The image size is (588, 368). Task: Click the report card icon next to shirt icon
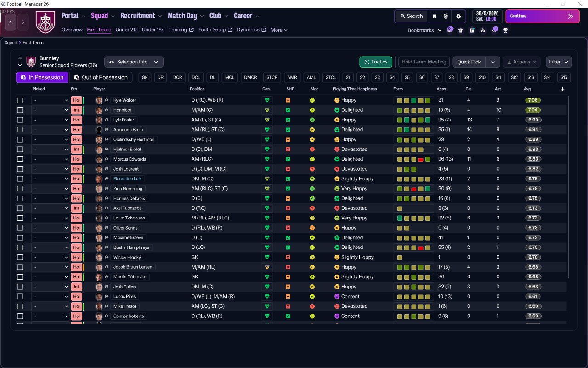pos(472,30)
